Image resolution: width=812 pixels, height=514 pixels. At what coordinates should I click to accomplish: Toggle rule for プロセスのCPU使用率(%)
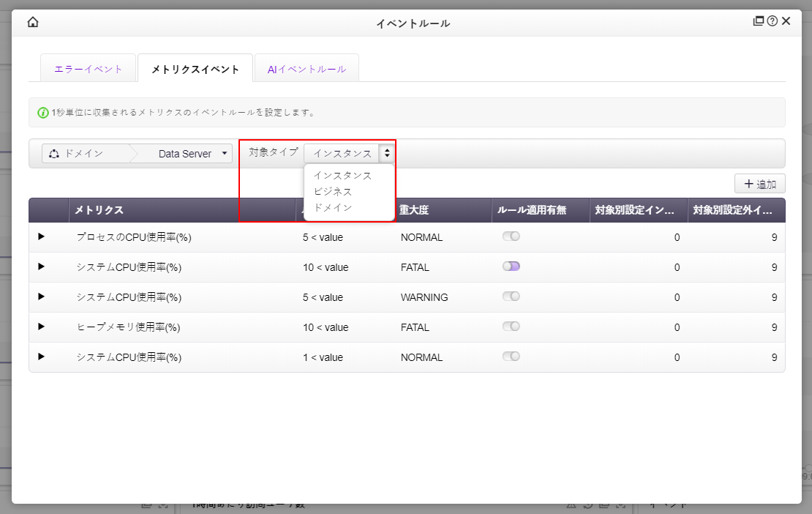point(511,236)
